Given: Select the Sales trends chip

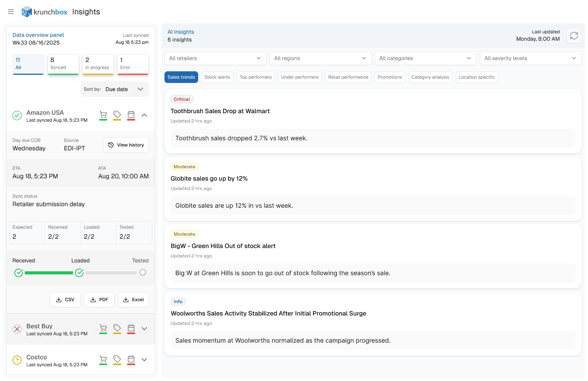Looking at the screenshot, I should [181, 77].
